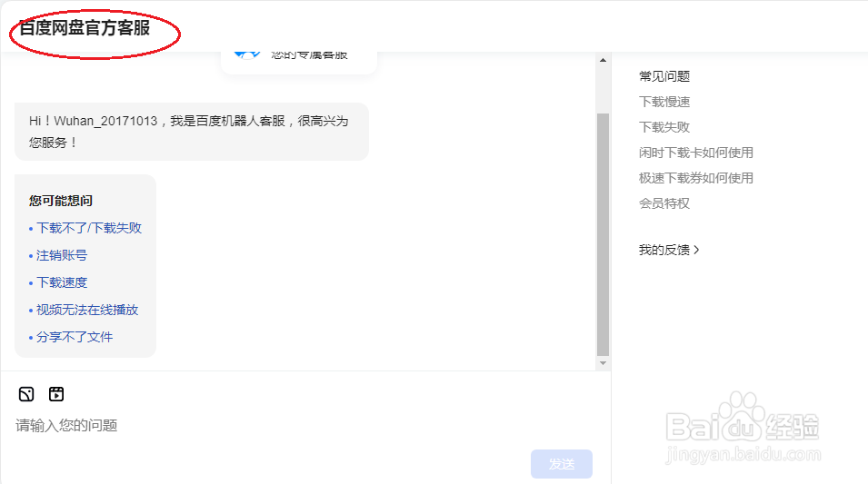Open 下载慢速 FAQ entry
868x484 pixels.
[664, 102]
